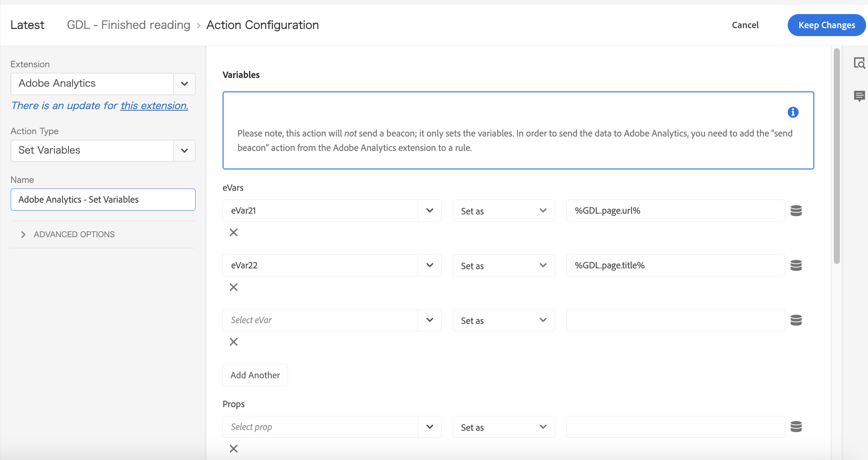Image resolution: width=868 pixels, height=460 pixels.
Task: Click the Latest breadcrumb item
Action: tap(27, 25)
